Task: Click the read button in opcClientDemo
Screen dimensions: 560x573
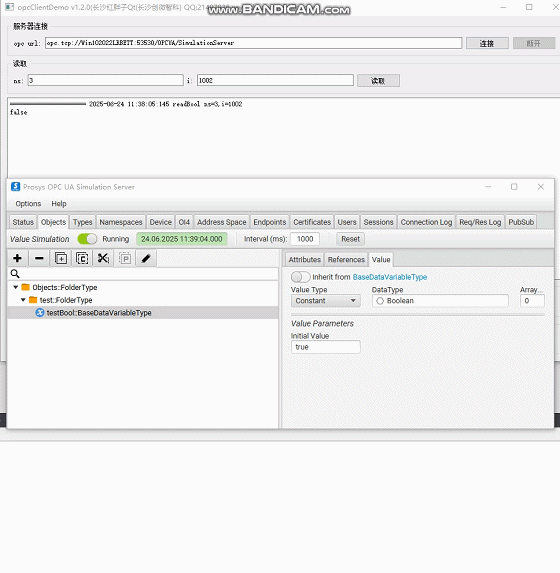Action: pyautogui.click(x=378, y=81)
